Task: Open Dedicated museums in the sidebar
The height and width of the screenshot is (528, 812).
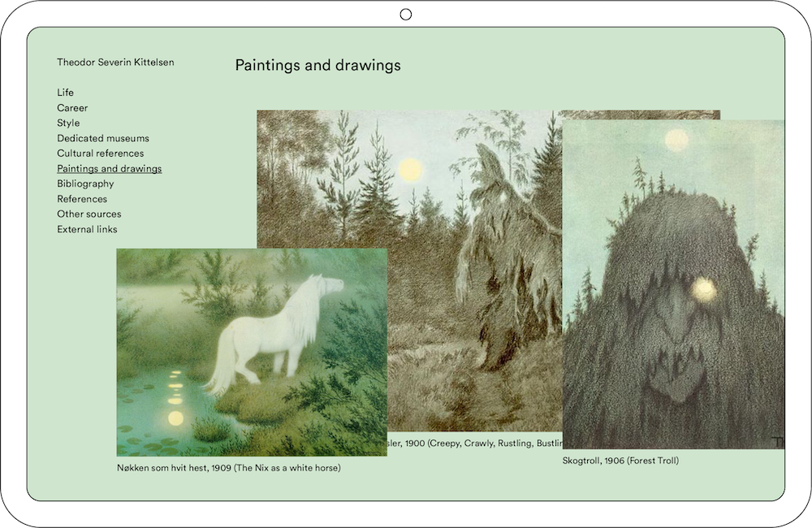Action: [103, 138]
